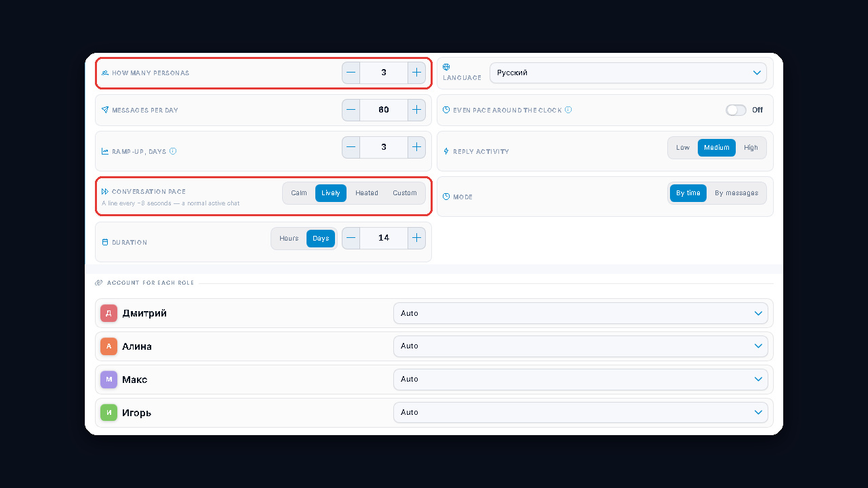Select the By messages mode tab
Viewport: 868px width, 488px height.
point(736,193)
